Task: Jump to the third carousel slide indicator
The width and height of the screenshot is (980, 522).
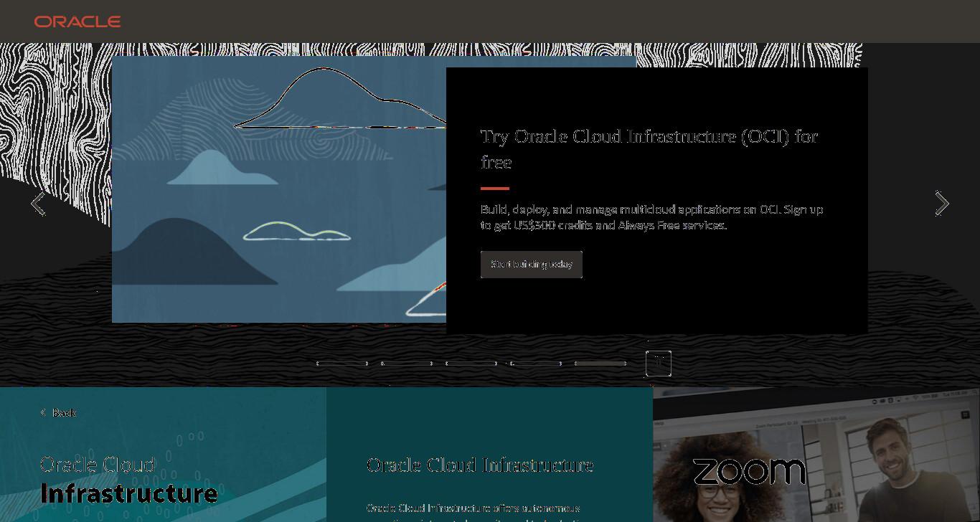Action: pos(471,364)
